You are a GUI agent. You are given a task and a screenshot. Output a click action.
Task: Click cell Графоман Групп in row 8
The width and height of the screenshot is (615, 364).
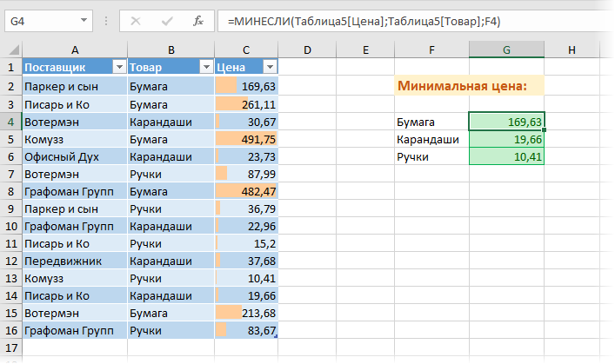[75, 192]
